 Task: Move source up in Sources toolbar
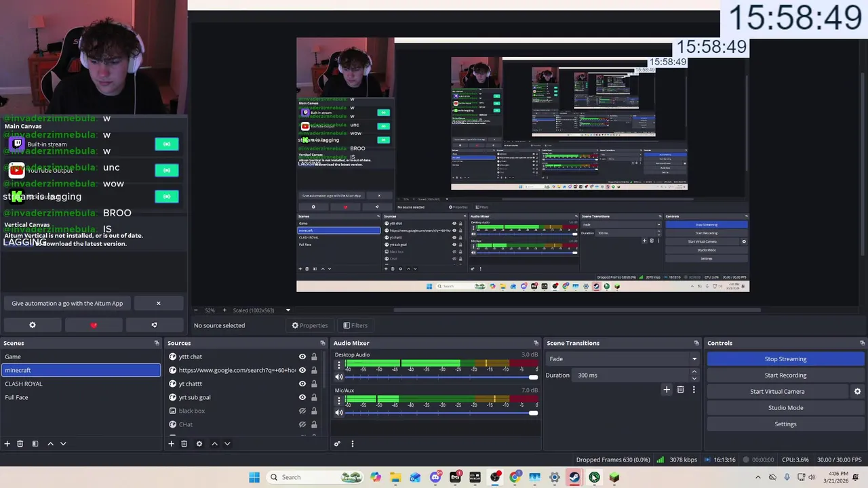[214, 444]
